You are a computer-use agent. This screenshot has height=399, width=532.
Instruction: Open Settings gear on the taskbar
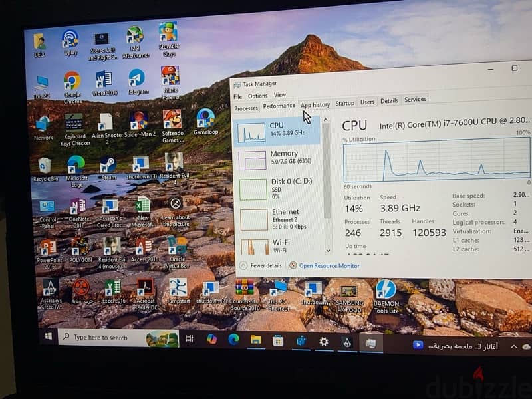[324, 342]
